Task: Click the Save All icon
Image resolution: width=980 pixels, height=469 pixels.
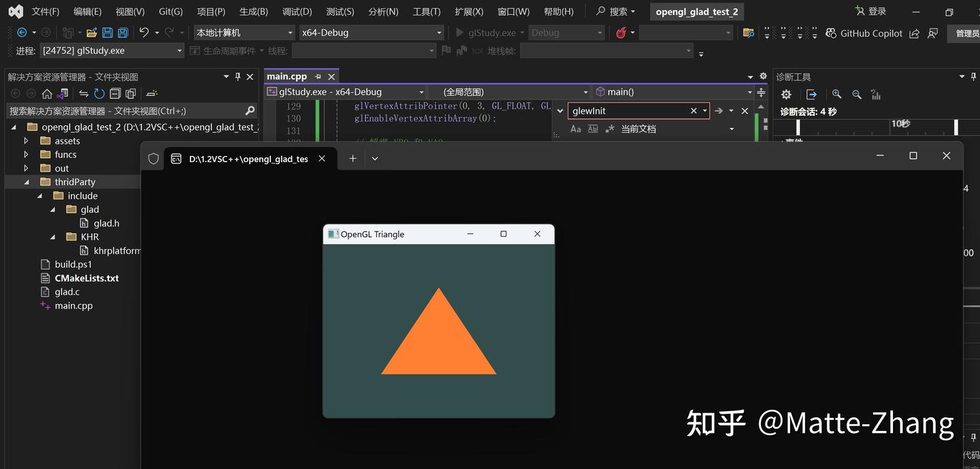Action: 122,32
